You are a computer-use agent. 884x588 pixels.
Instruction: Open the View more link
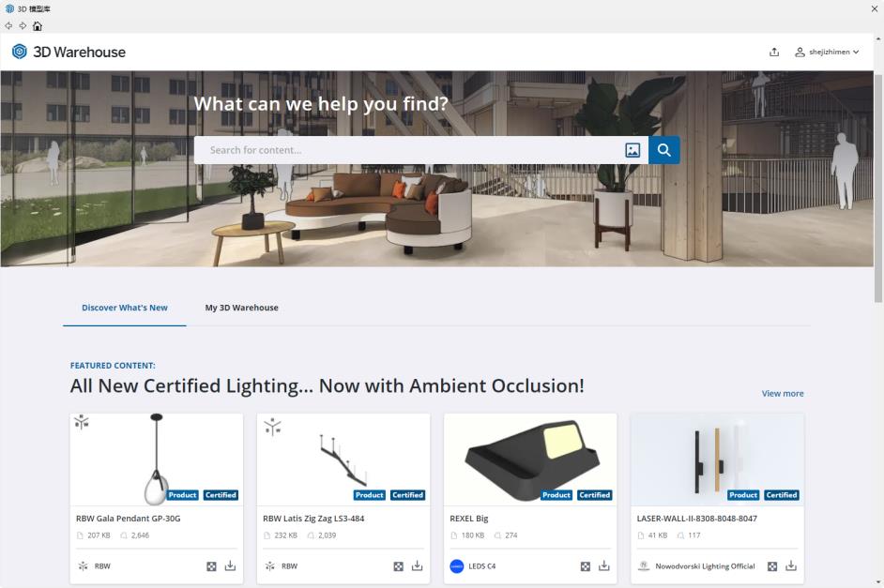[x=783, y=394]
